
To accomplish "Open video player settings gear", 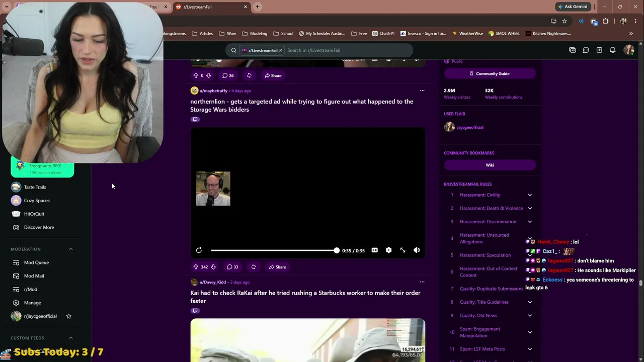I will point(388,250).
